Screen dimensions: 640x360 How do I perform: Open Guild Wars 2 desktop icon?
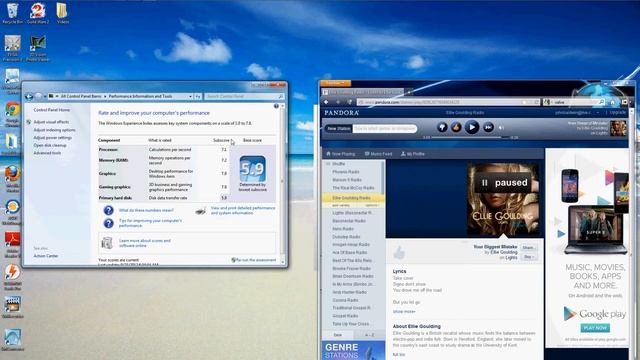(38, 13)
